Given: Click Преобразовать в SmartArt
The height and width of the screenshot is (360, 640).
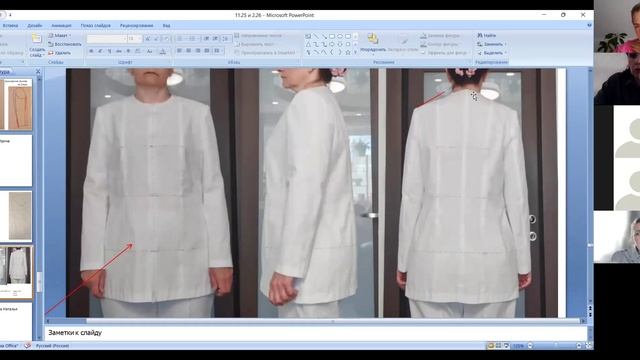Looking at the screenshot, I should 265,53.
